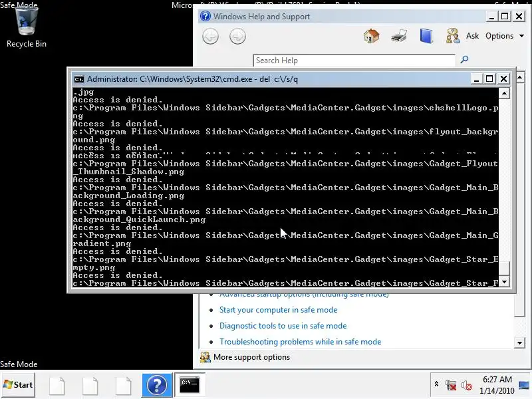
Task: Open the Start menu
Action: [18, 385]
